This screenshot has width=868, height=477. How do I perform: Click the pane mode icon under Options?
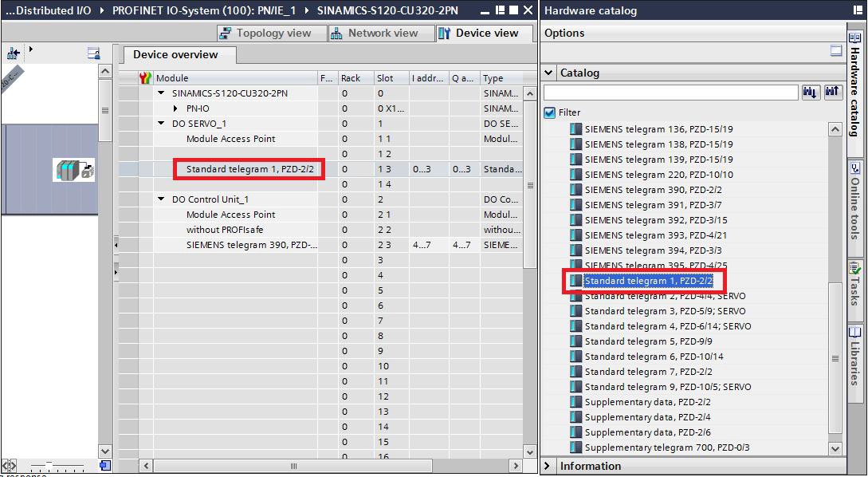[x=836, y=52]
